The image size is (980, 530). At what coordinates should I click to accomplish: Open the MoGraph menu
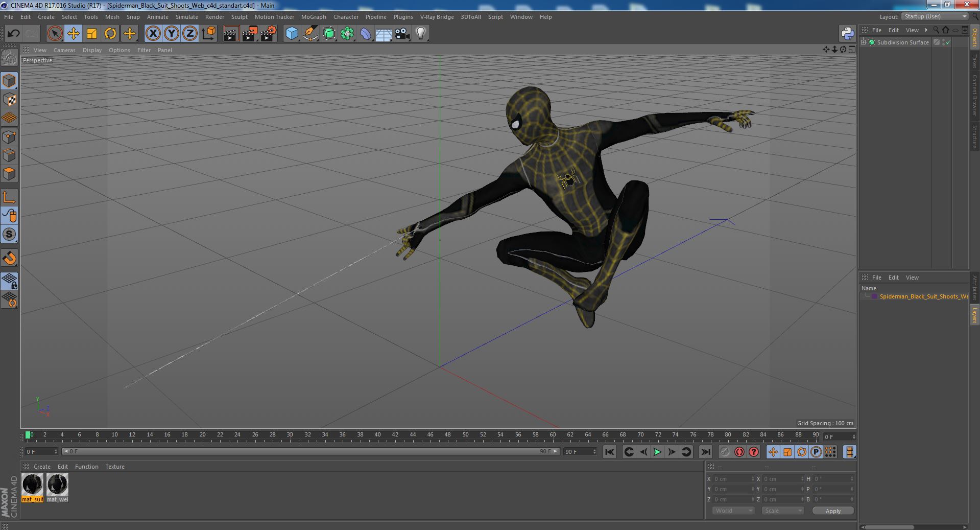click(x=314, y=17)
